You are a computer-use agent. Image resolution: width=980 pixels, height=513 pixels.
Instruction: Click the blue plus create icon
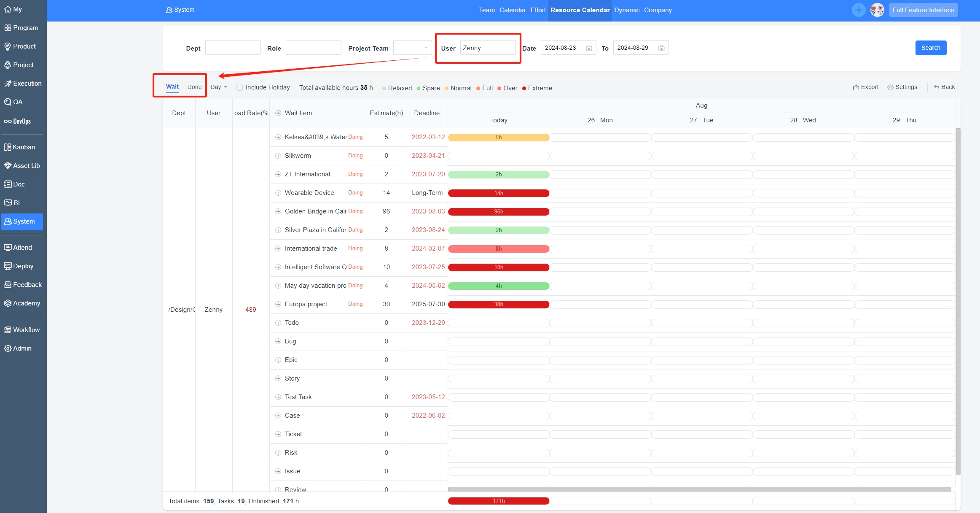[858, 10]
